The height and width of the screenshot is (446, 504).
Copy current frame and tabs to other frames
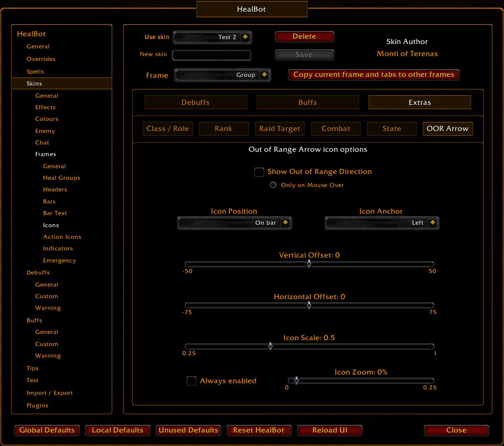pyautogui.click(x=373, y=74)
